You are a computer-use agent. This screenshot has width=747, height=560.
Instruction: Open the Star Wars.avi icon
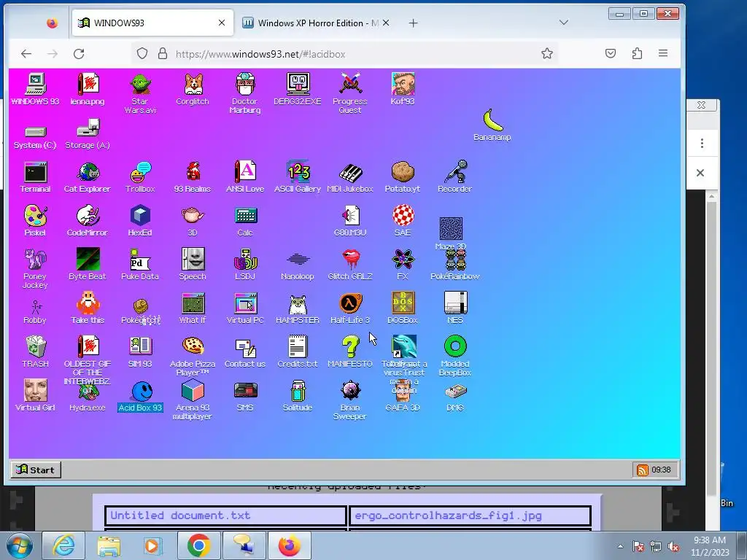pos(140,85)
